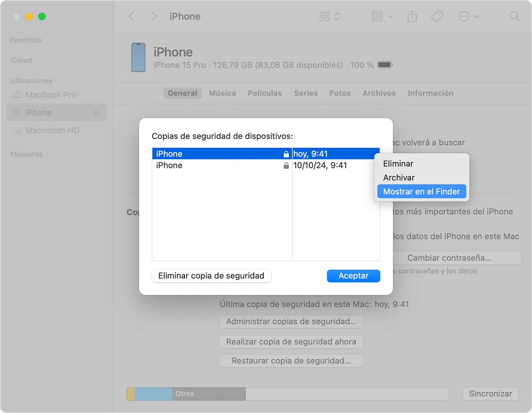Image resolution: width=532 pixels, height=413 pixels.
Task: Click the Aceptar button
Action: click(x=353, y=276)
